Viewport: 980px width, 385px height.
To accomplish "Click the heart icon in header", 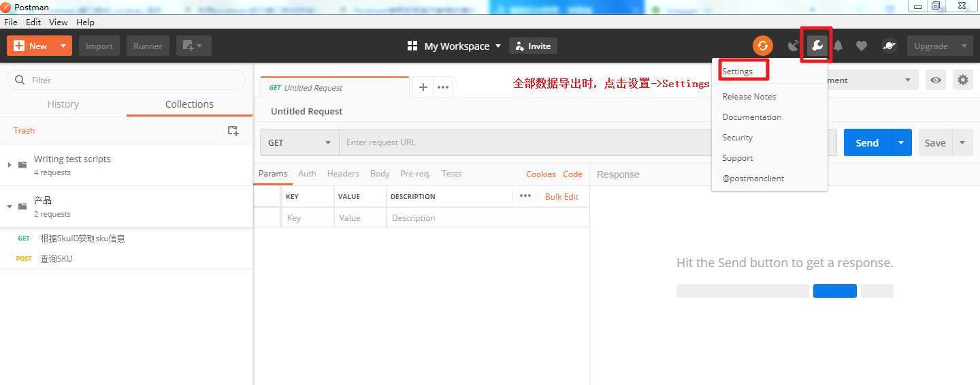I will pyautogui.click(x=862, y=46).
